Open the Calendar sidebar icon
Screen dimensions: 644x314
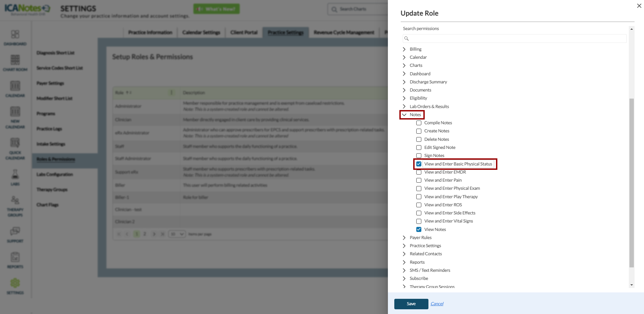click(x=15, y=89)
